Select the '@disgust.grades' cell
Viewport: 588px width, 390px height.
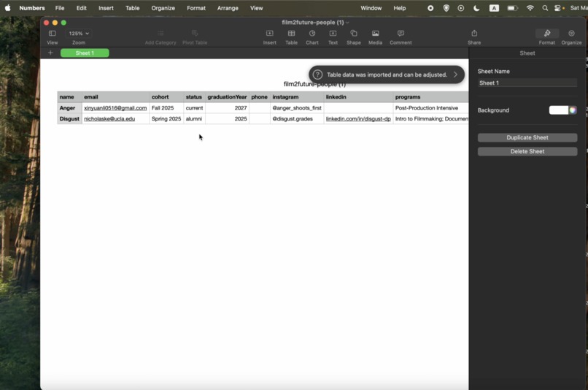(297, 119)
